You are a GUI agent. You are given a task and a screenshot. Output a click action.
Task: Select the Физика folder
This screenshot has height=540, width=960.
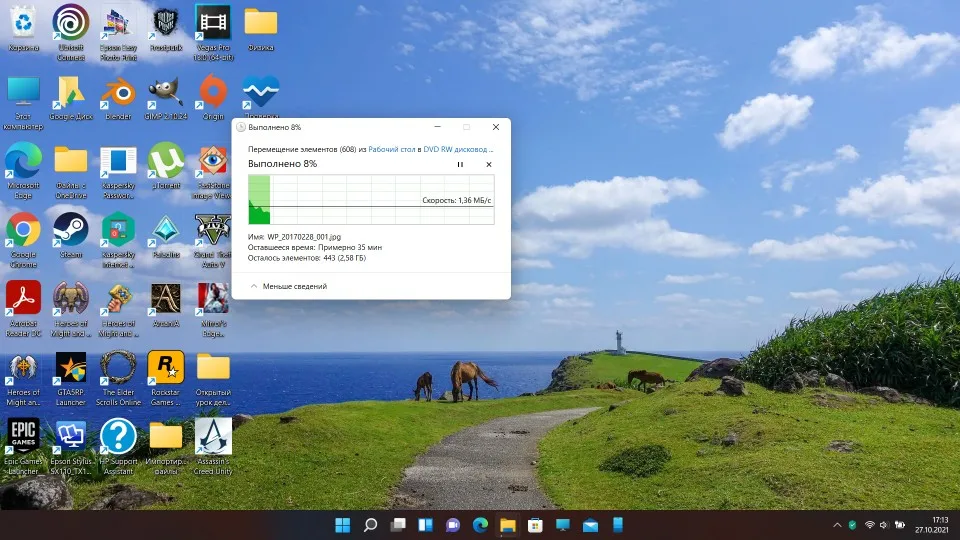(x=261, y=29)
